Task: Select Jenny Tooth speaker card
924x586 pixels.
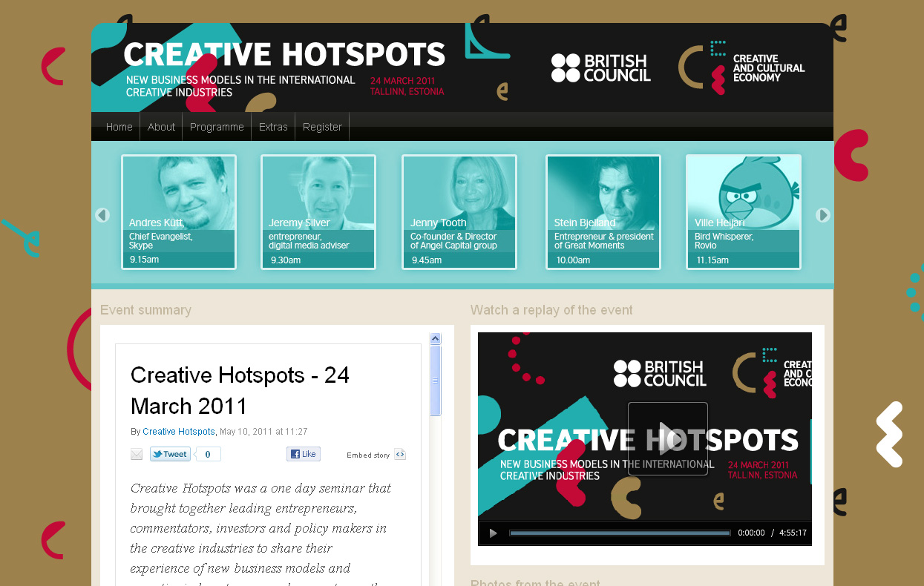Action: click(x=459, y=212)
